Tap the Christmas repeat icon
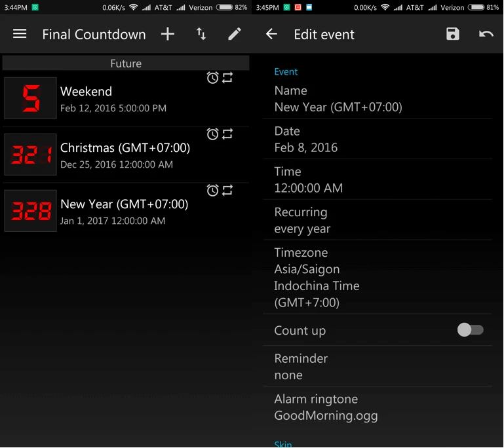Viewport: 504px width, 448px height. [x=227, y=134]
